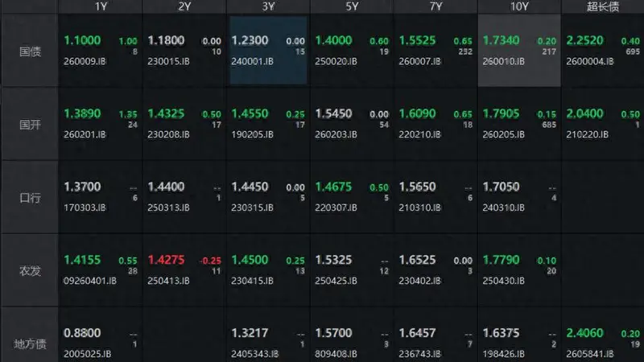Screen dimensions: 644x362
Task: Select the 1.7905 yield for 260205.IB
Action: (x=501, y=113)
